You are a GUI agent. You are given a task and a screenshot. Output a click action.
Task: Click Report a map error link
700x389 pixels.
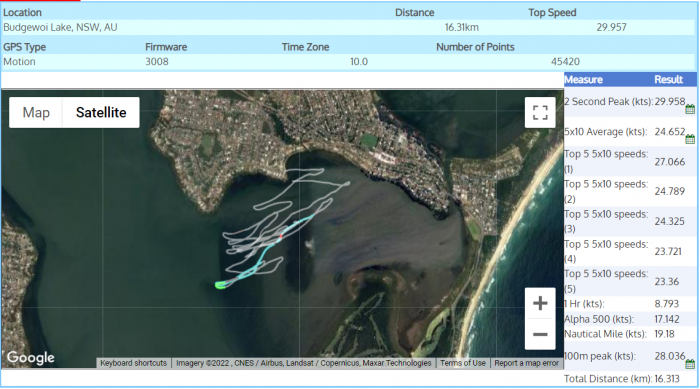(x=526, y=363)
